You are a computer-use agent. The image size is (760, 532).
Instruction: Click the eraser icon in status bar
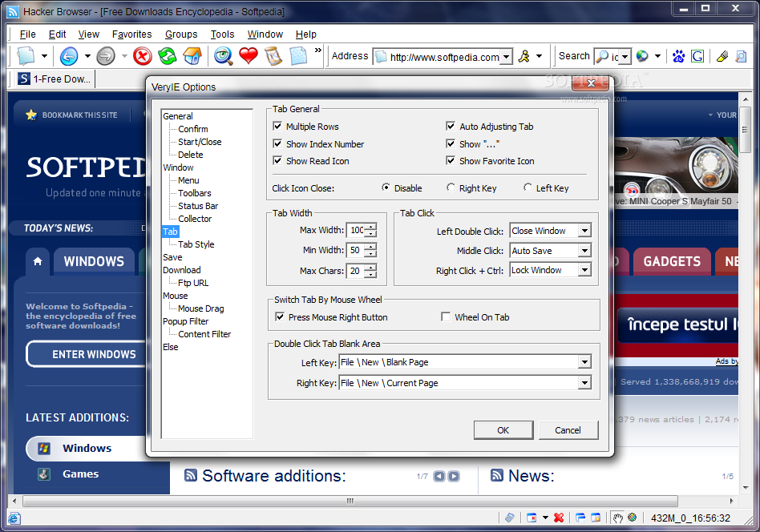509,518
